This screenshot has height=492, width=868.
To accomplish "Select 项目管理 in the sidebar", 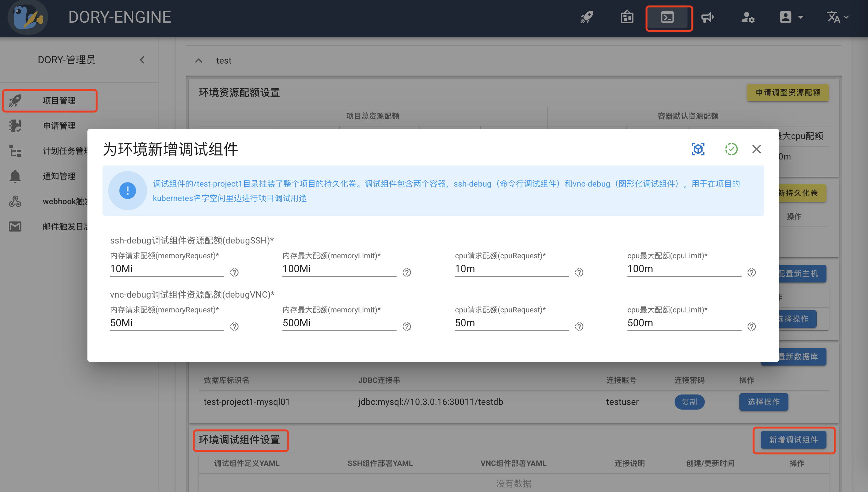I will [x=59, y=100].
